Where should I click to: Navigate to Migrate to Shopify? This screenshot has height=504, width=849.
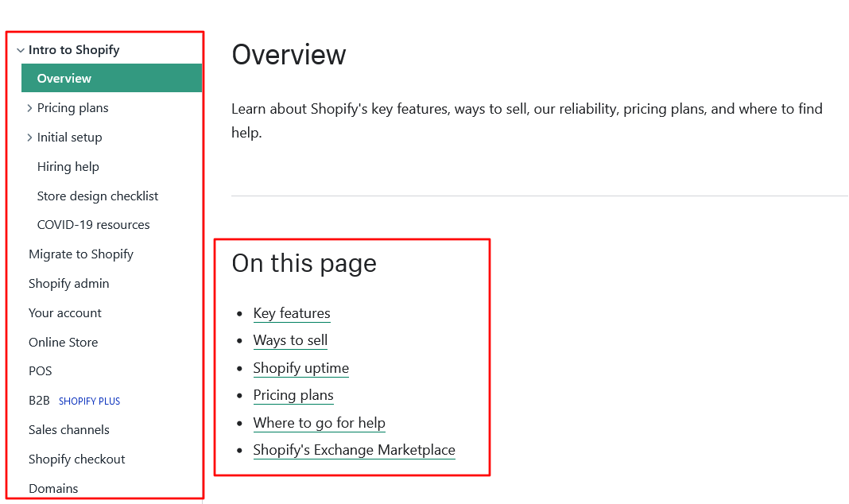pyautogui.click(x=80, y=254)
